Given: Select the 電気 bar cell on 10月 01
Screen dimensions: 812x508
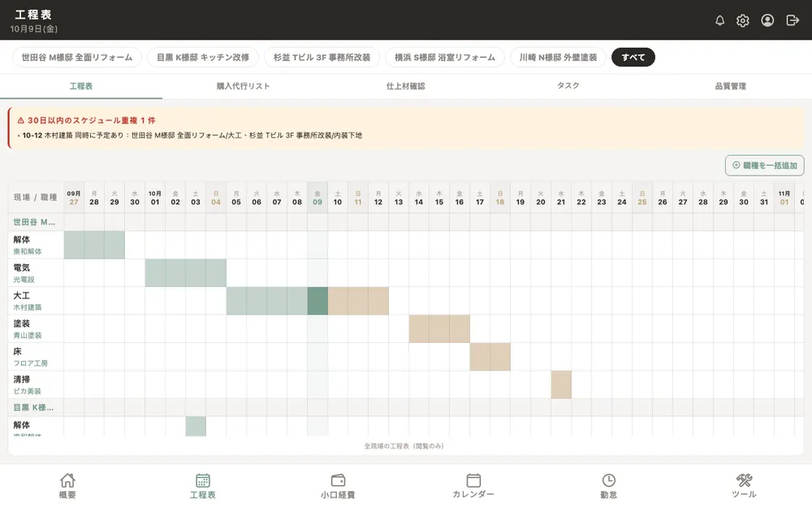Looking at the screenshot, I should (x=155, y=272).
